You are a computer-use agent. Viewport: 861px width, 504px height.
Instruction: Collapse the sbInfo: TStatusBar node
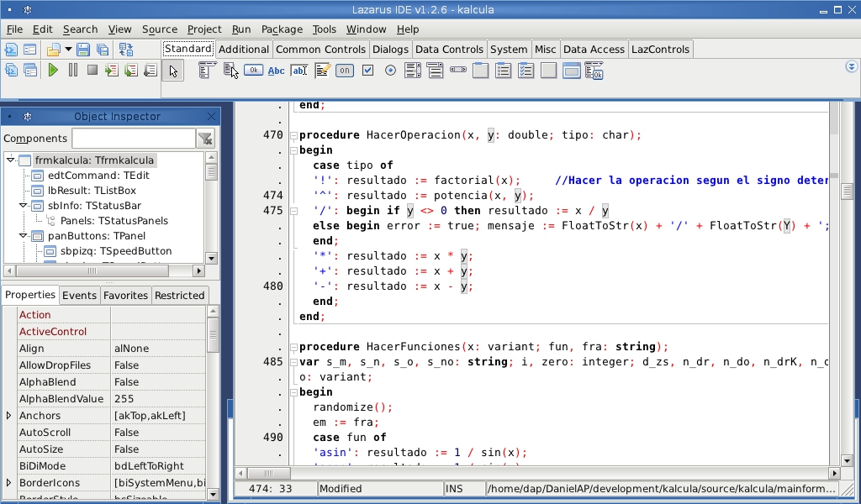coord(23,205)
